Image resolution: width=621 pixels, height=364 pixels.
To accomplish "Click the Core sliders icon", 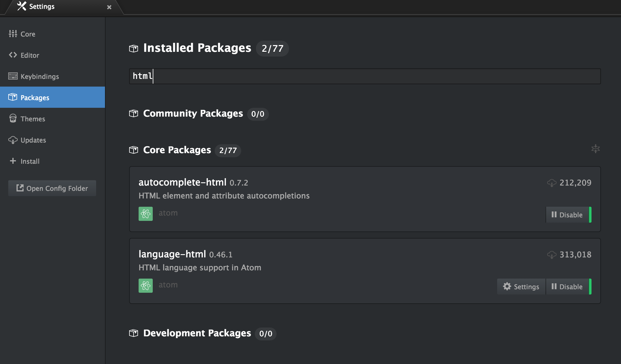I will [13, 34].
